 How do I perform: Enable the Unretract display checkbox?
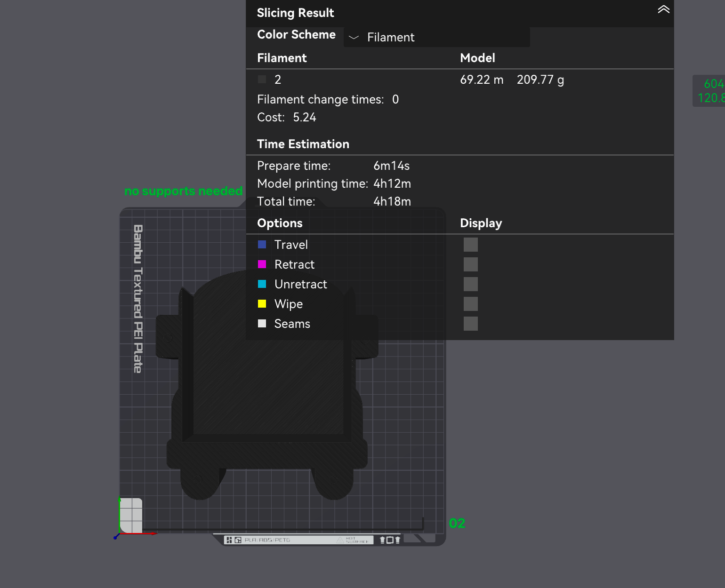pyautogui.click(x=470, y=284)
